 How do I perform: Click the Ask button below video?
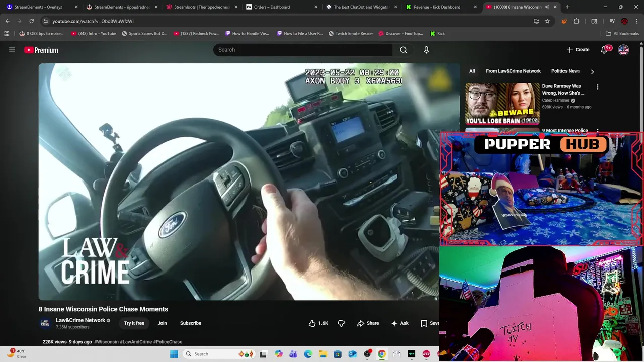[400, 323]
